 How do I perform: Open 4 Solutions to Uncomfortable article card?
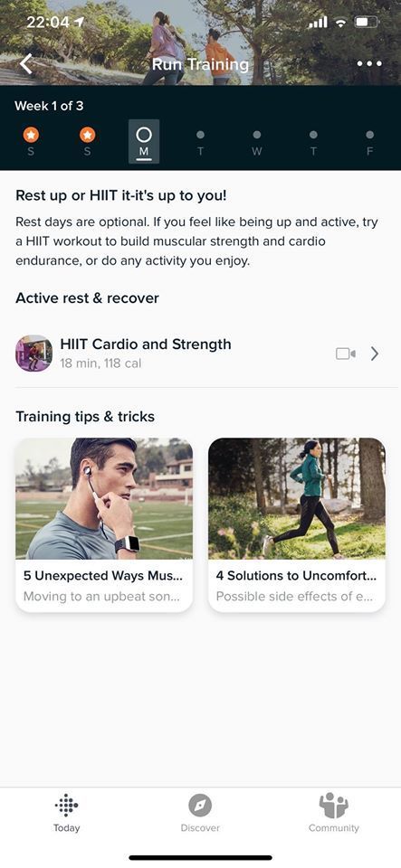coord(297,524)
